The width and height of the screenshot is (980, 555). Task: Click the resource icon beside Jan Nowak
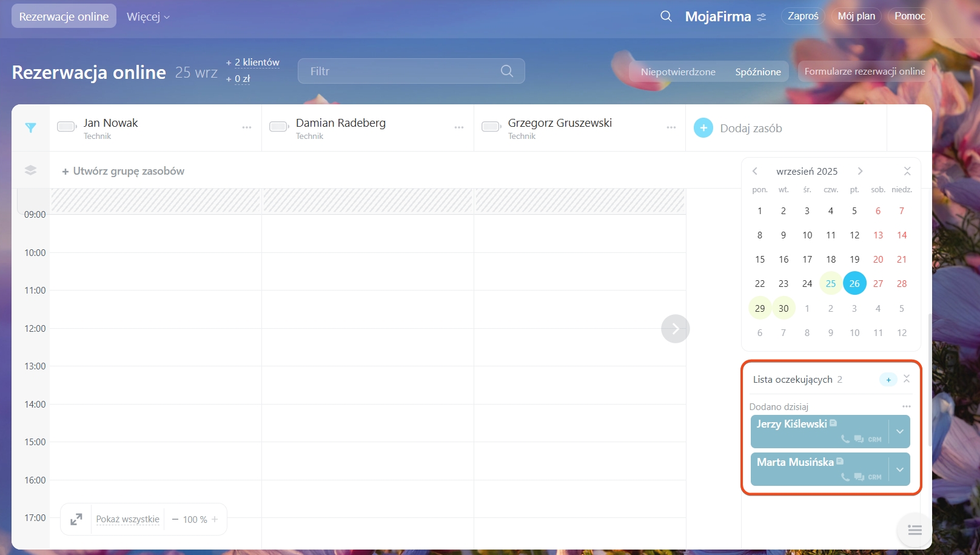click(67, 126)
